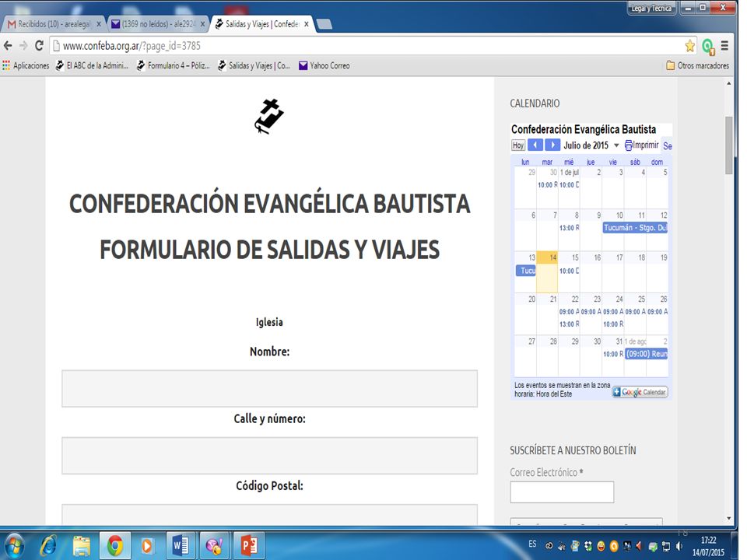Open the Windows Start menu
Image resolution: width=747 pixels, height=560 pixels.
14,546
